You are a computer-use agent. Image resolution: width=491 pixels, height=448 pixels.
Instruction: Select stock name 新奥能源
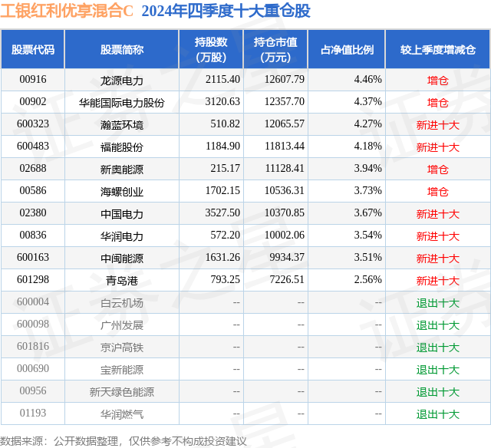click(122, 170)
